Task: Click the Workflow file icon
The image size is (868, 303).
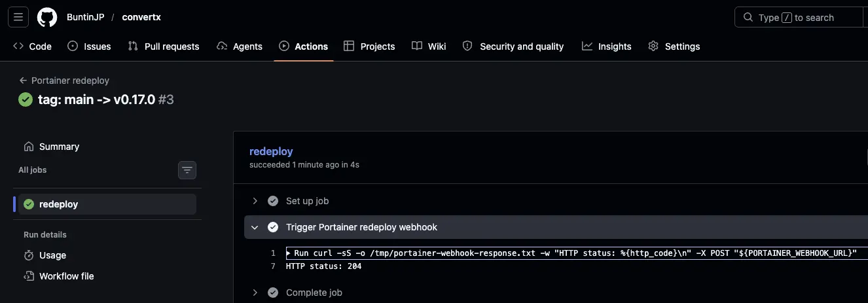Action: click(x=29, y=276)
